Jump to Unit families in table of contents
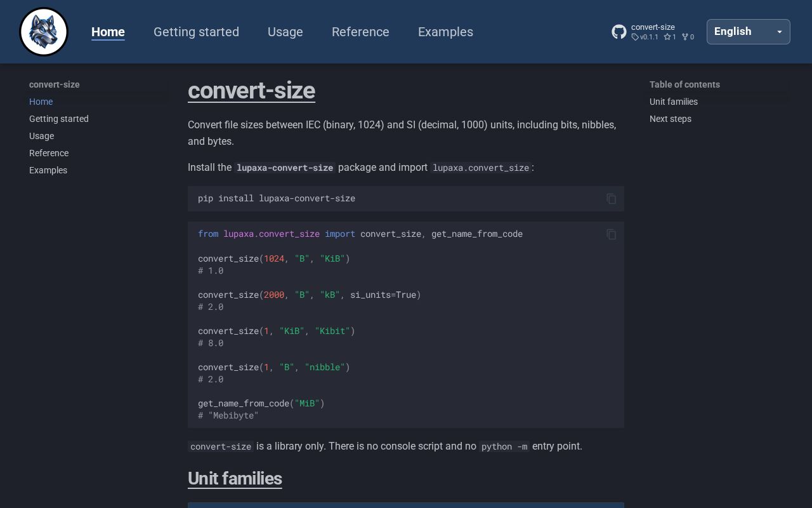This screenshot has height=508, width=812. (674, 102)
